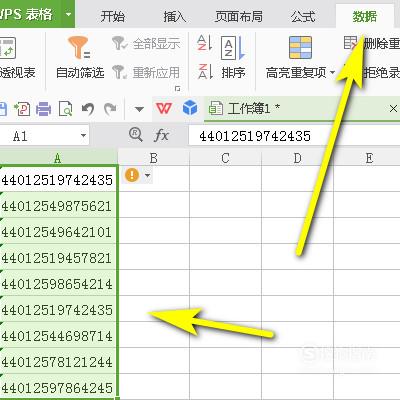The height and width of the screenshot is (400, 400).
Task: Click the Reapply (重新应用) filter button
Action: (x=146, y=72)
